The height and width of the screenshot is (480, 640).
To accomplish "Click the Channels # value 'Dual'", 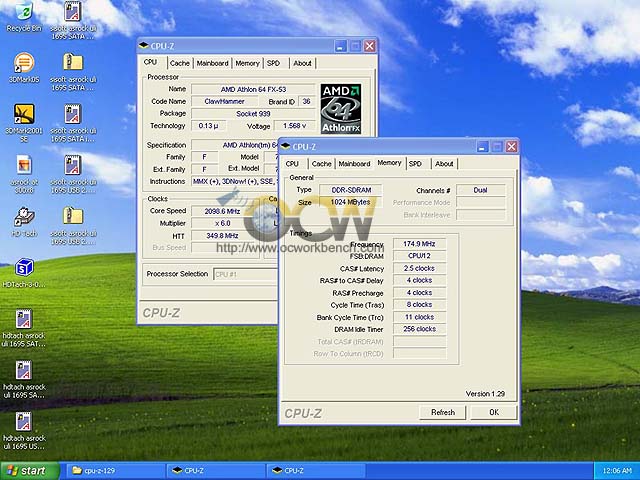I will [481, 190].
